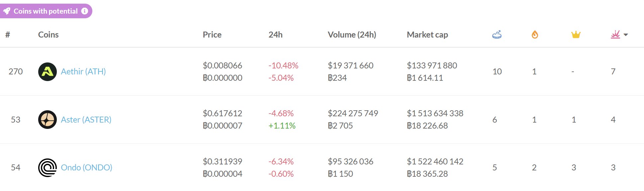Open the sort dropdown arrow on the last column
Screen dimensions: 644x191
[x=626, y=35]
